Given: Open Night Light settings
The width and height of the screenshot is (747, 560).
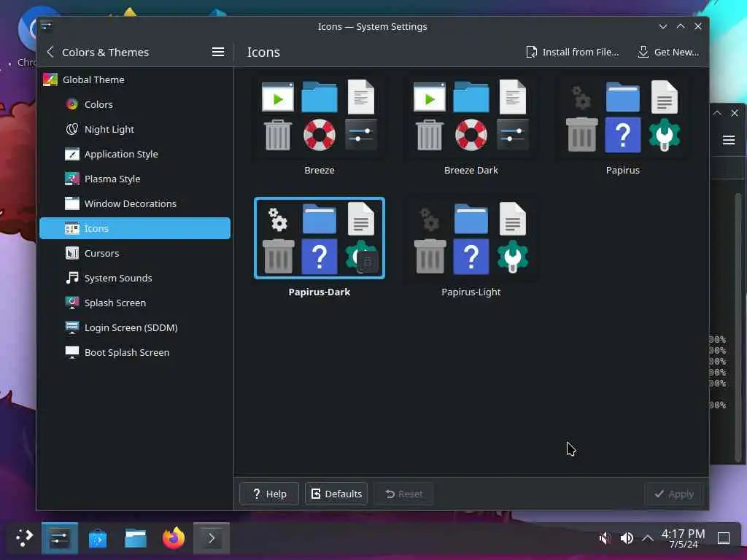Looking at the screenshot, I should [135, 129].
